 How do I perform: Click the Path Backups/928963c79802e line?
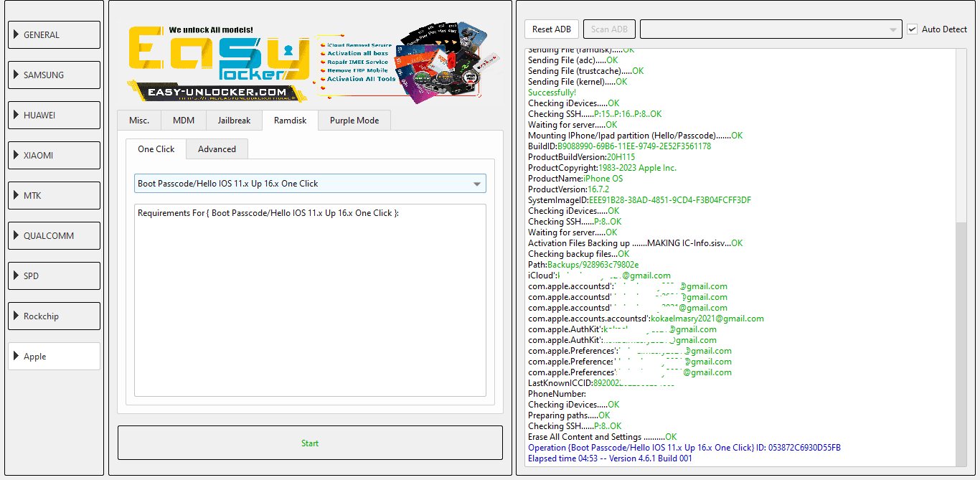(x=583, y=265)
